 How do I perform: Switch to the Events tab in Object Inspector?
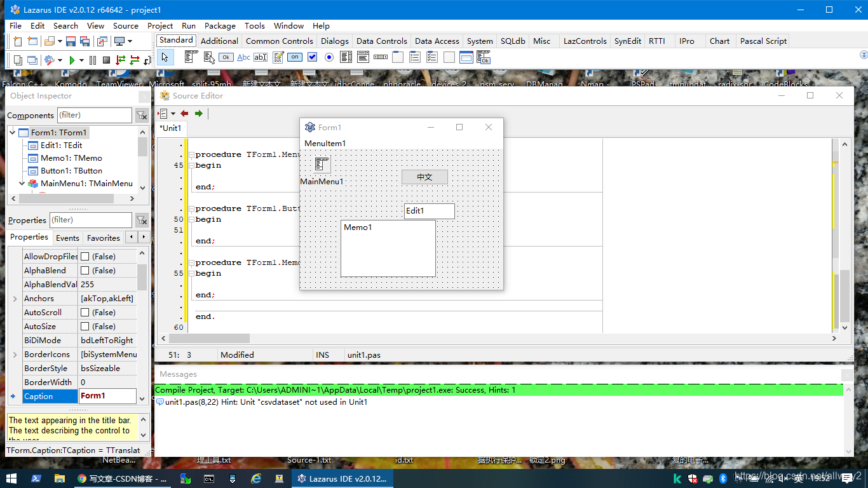67,238
